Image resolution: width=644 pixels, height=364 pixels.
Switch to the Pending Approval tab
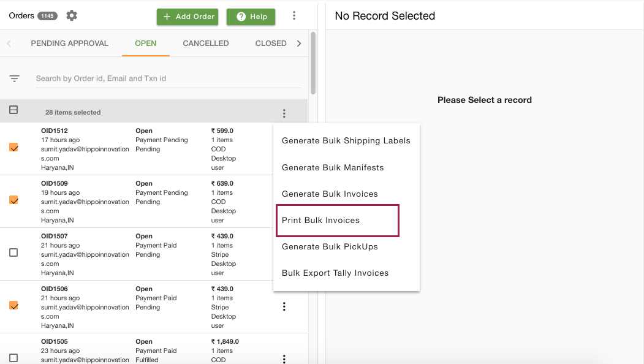[x=70, y=43]
